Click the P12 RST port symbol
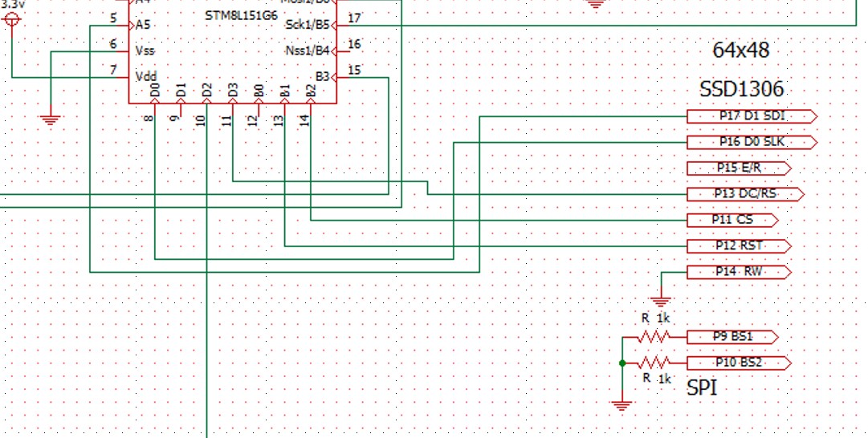Image resolution: width=868 pixels, height=438 pixels. click(x=739, y=245)
